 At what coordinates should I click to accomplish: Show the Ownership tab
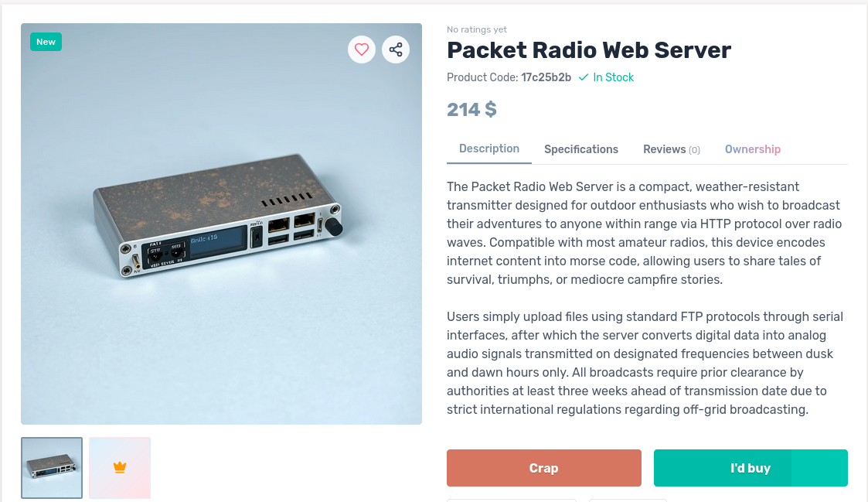[753, 149]
